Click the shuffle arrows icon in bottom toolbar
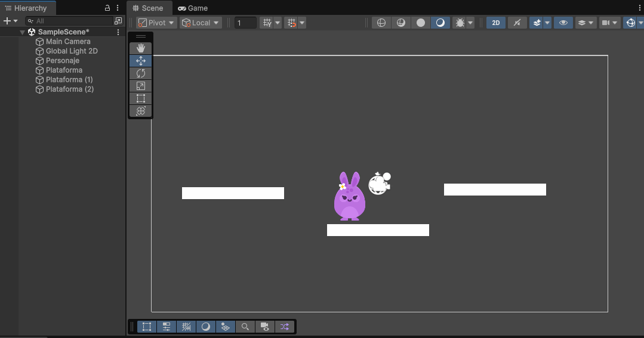The image size is (644, 338). [x=285, y=327]
